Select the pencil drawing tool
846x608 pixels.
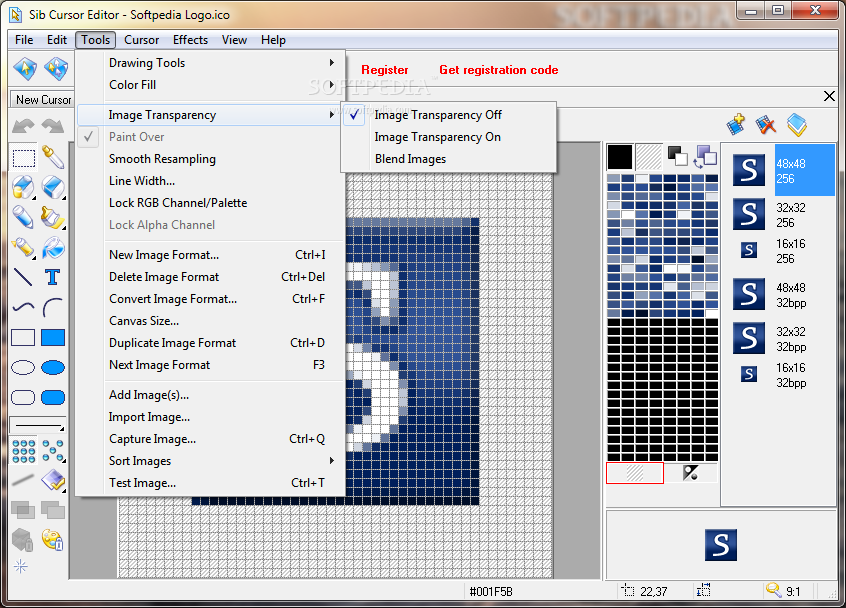point(23,217)
